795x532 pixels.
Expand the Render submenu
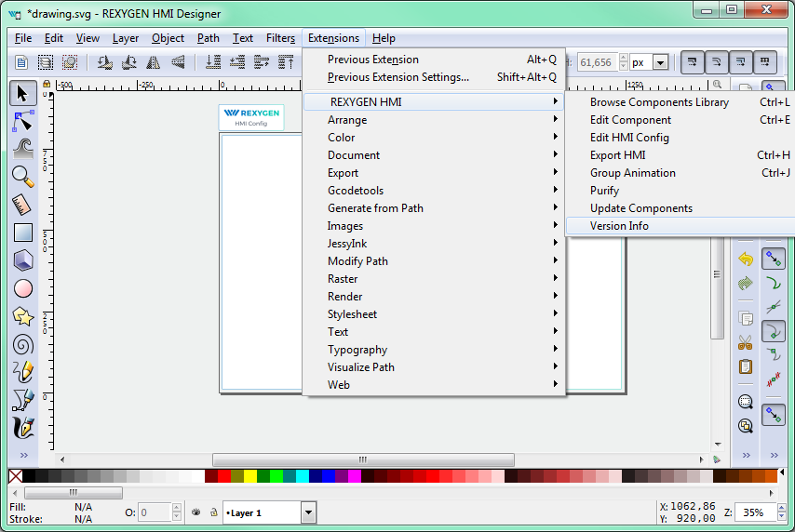(x=434, y=297)
